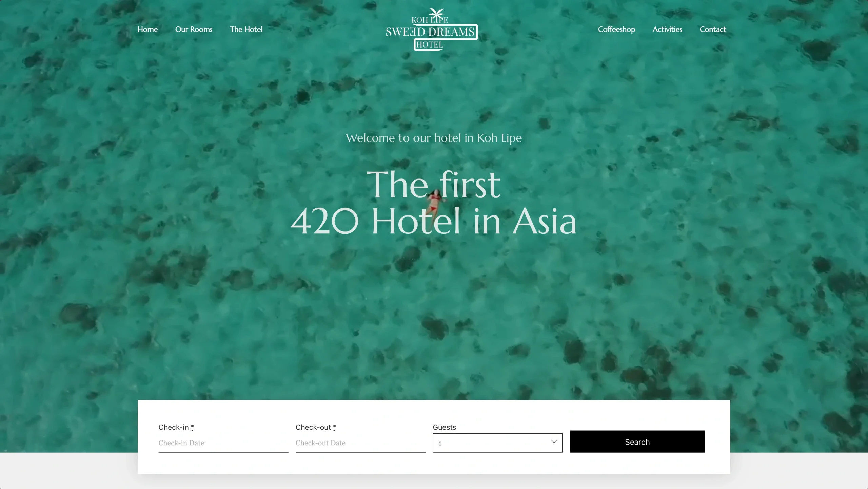Click the Check-out Date field
868x489 pixels.
click(x=360, y=443)
